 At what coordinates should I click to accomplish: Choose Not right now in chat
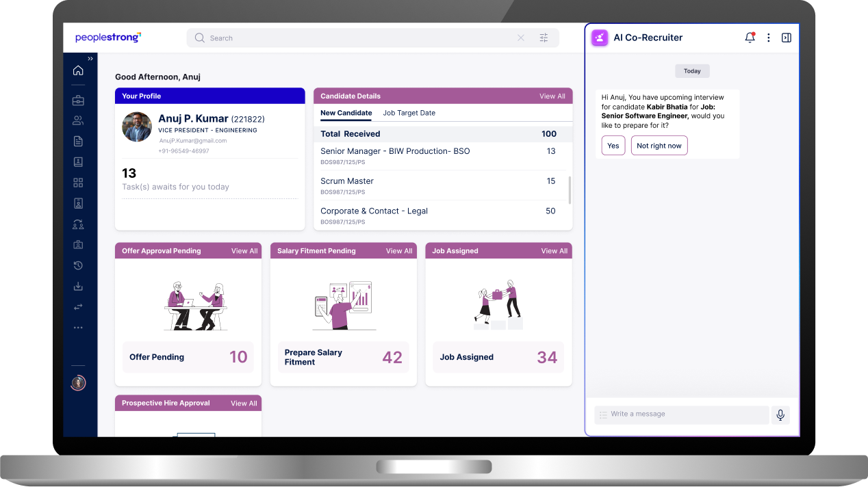pos(659,146)
